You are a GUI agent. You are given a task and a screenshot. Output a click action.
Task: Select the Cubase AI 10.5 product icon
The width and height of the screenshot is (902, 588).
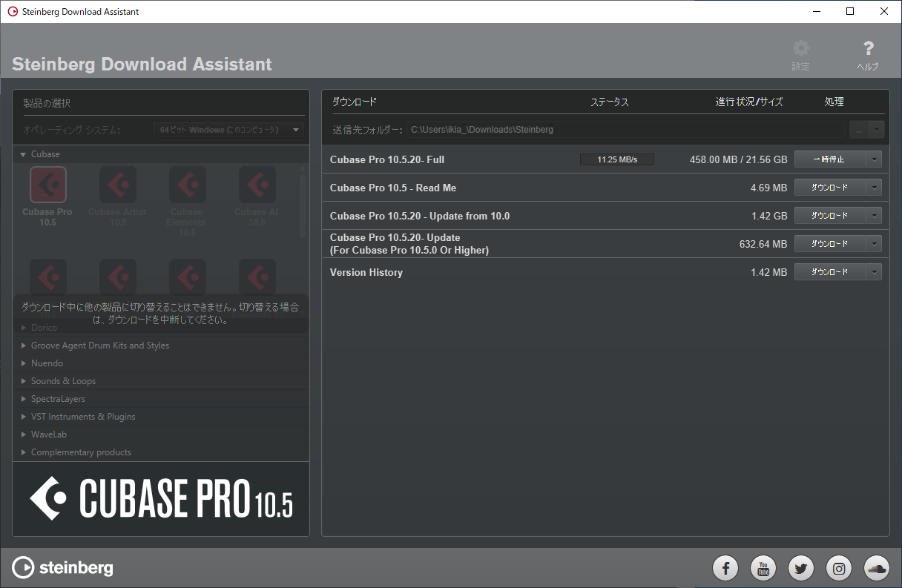click(257, 185)
